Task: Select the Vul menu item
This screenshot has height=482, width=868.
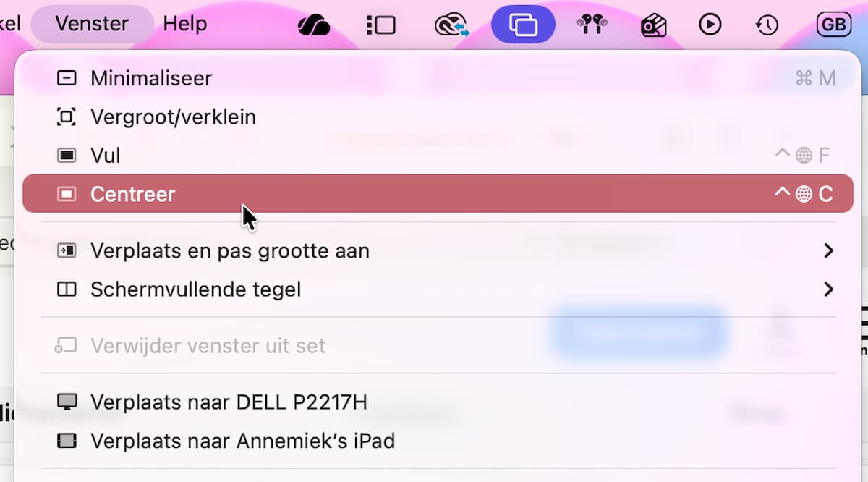Action: point(438,156)
